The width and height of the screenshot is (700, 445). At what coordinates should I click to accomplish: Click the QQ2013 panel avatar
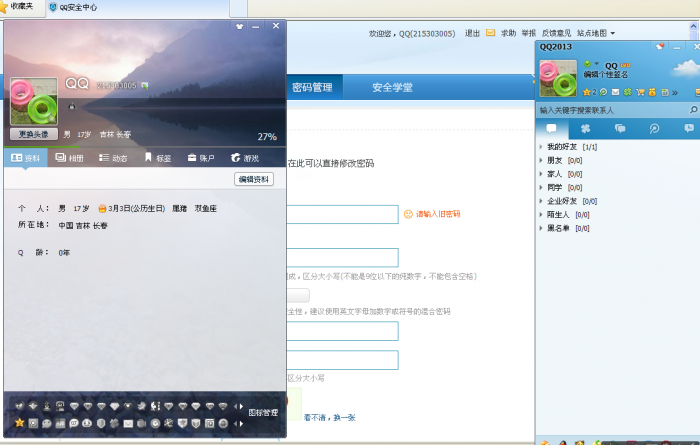[558, 79]
